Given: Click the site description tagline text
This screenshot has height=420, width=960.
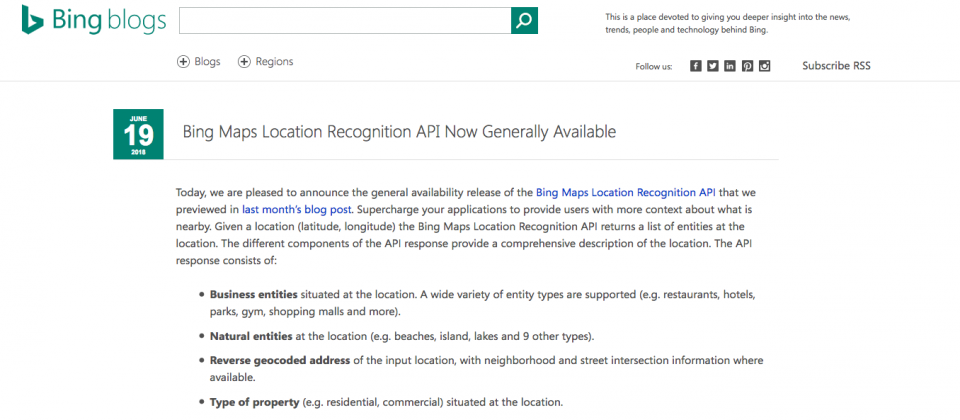Looking at the screenshot, I should [x=727, y=23].
